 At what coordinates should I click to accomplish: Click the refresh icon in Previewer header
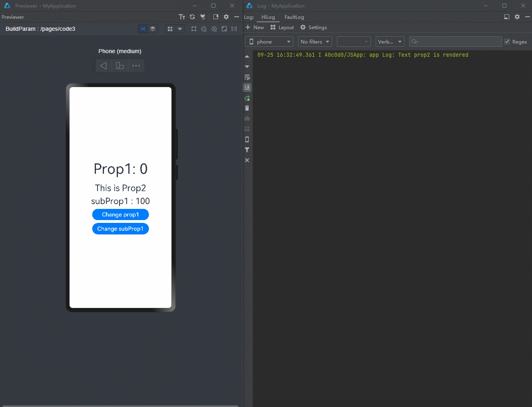[x=192, y=17]
